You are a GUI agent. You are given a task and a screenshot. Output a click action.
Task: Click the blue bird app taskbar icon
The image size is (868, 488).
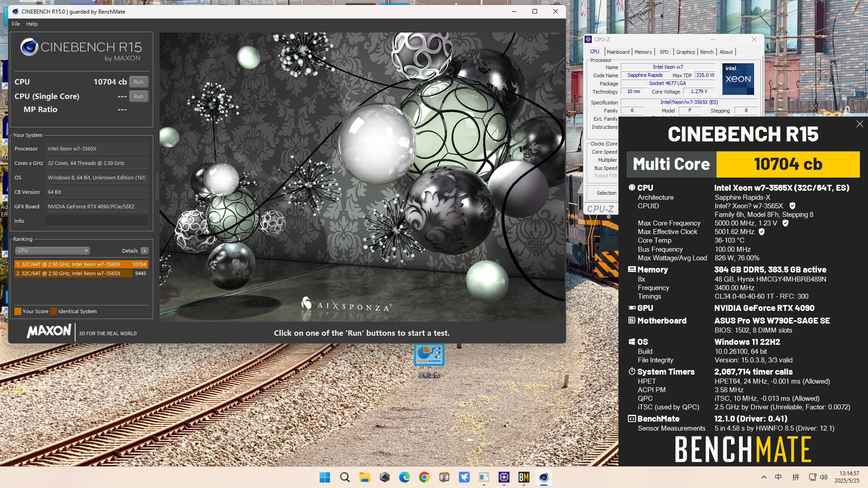pyautogui.click(x=464, y=477)
